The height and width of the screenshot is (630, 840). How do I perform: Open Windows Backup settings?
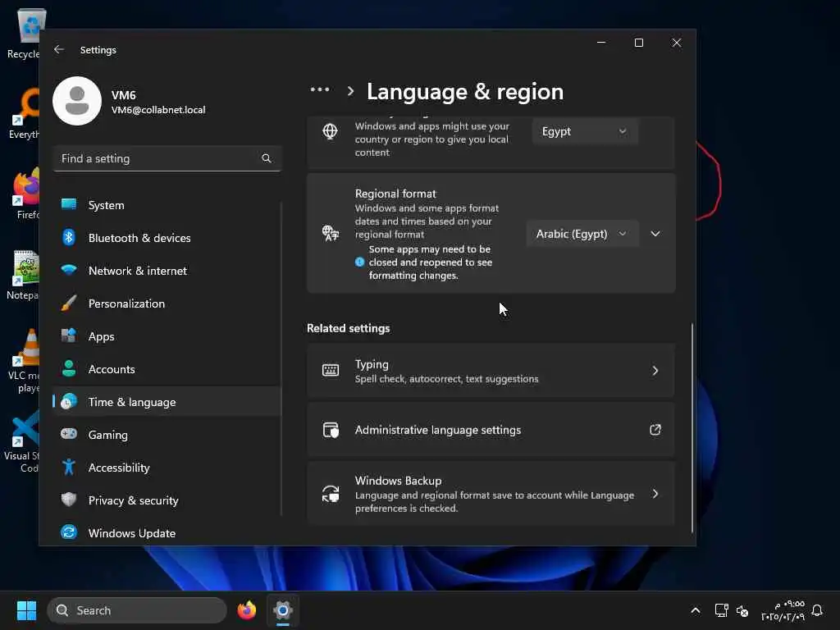click(x=491, y=493)
